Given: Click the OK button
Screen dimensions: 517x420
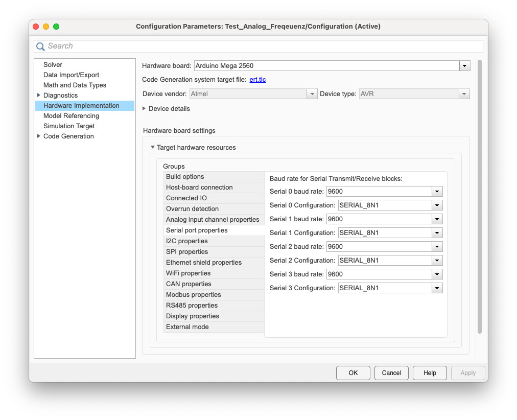Looking at the screenshot, I should click(x=353, y=372).
